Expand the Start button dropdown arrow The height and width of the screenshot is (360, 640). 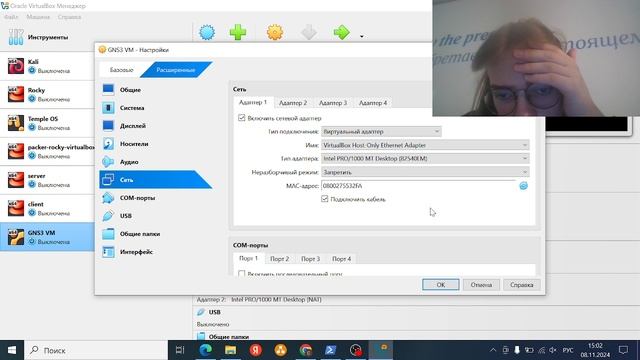(362, 36)
